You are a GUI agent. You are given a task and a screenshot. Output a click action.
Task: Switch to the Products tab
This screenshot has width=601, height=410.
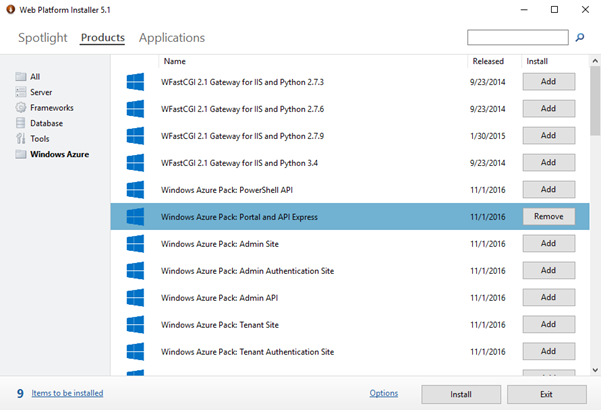(102, 38)
